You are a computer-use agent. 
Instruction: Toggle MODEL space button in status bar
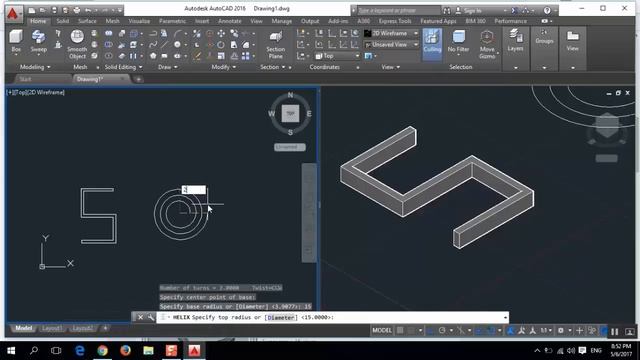point(382,331)
